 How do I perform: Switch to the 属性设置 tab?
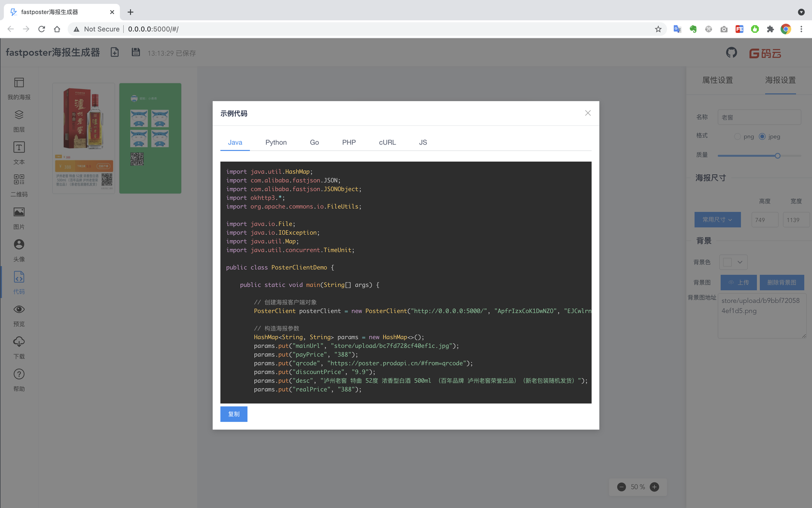pyautogui.click(x=717, y=80)
